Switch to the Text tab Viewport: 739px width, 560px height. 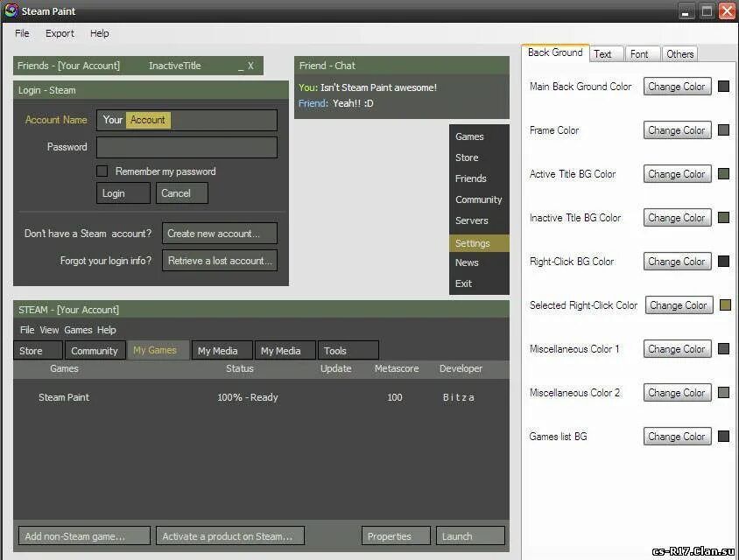coord(606,54)
